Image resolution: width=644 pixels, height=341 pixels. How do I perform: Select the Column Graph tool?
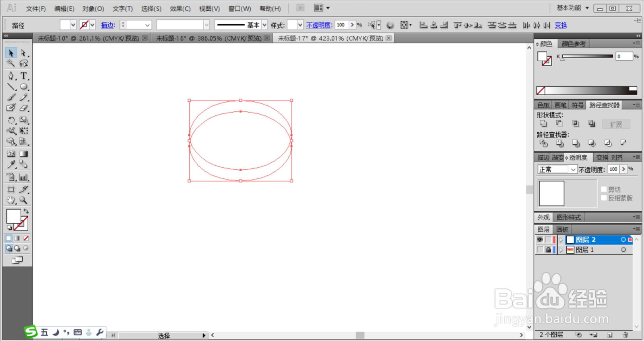24,177
